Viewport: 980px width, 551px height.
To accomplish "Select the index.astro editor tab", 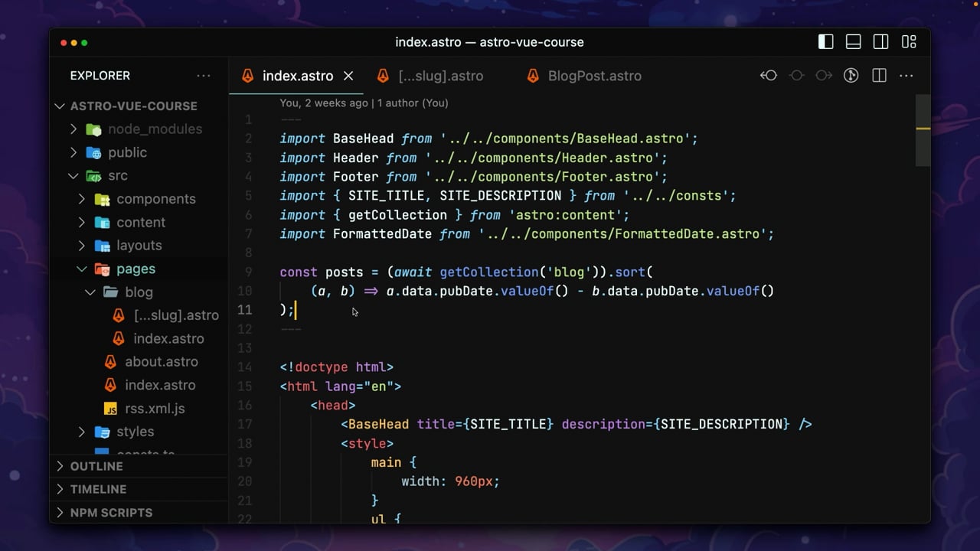I will click(x=298, y=76).
